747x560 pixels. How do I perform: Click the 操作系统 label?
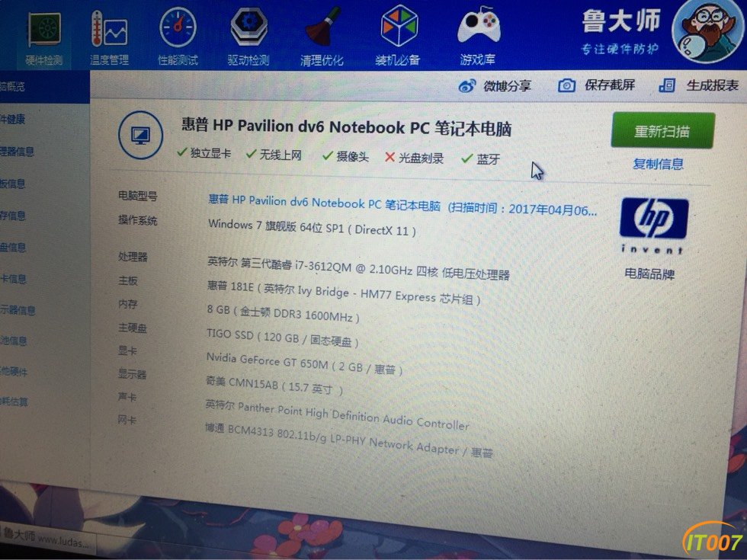(x=137, y=220)
